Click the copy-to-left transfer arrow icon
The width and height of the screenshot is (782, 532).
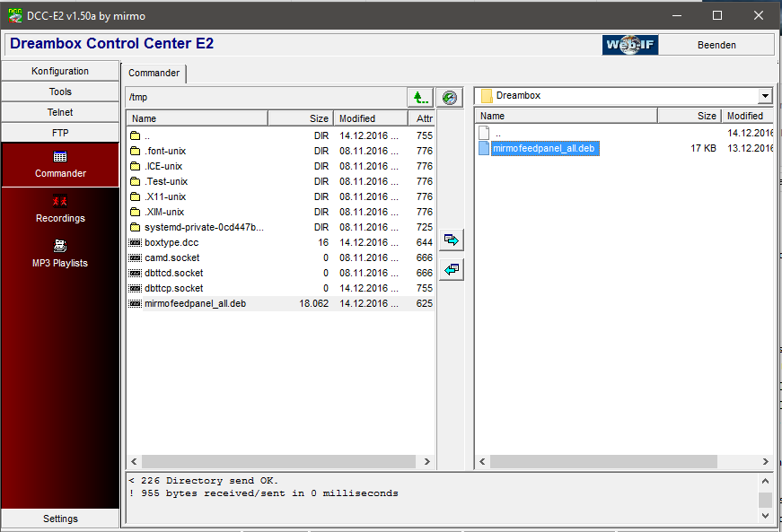coord(452,269)
